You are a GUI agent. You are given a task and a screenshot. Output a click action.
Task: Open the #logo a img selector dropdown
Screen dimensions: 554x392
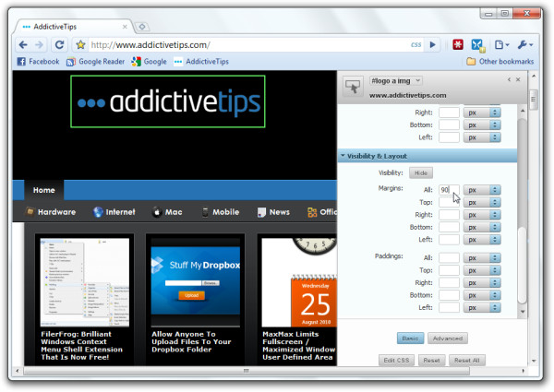(396, 81)
